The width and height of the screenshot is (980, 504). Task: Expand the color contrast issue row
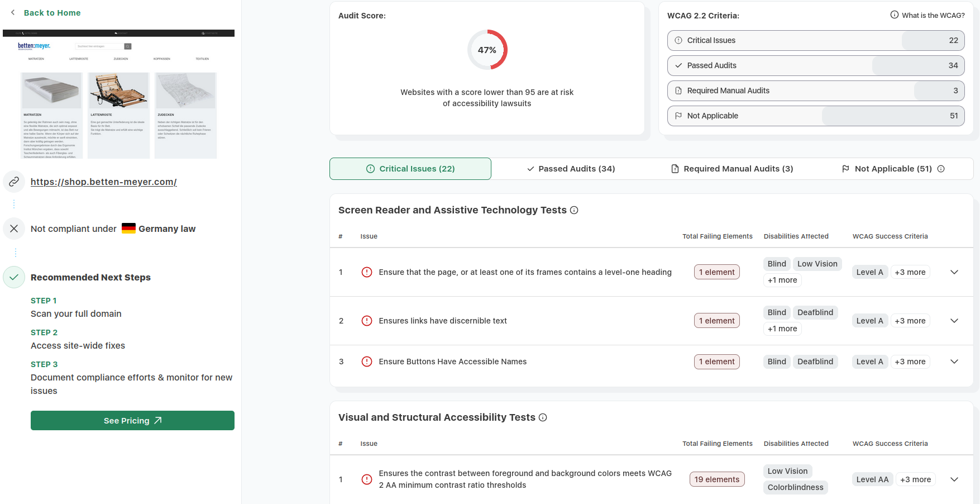click(954, 479)
